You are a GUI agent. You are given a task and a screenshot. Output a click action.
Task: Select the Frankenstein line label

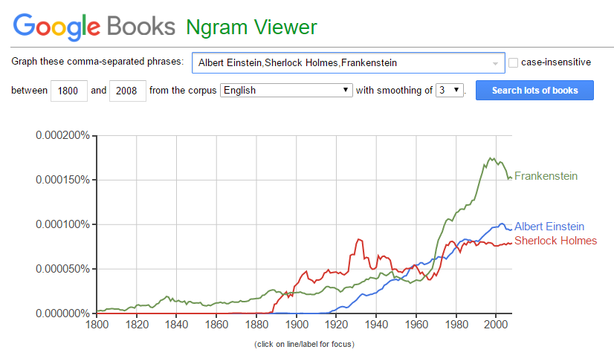coord(546,176)
